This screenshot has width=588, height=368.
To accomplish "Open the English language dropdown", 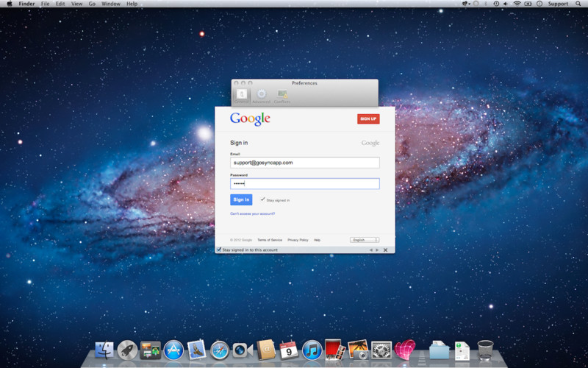I will [x=365, y=240].
